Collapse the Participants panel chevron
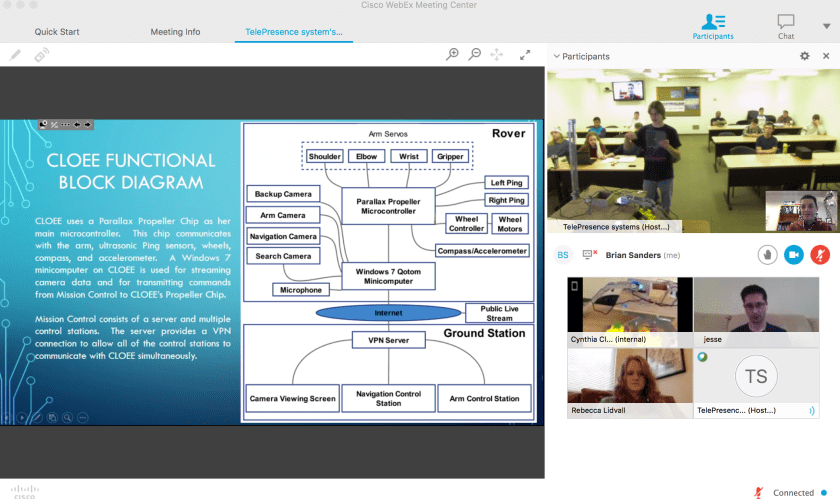The height and width of the screenshot is (499, 840). (556, 57)
